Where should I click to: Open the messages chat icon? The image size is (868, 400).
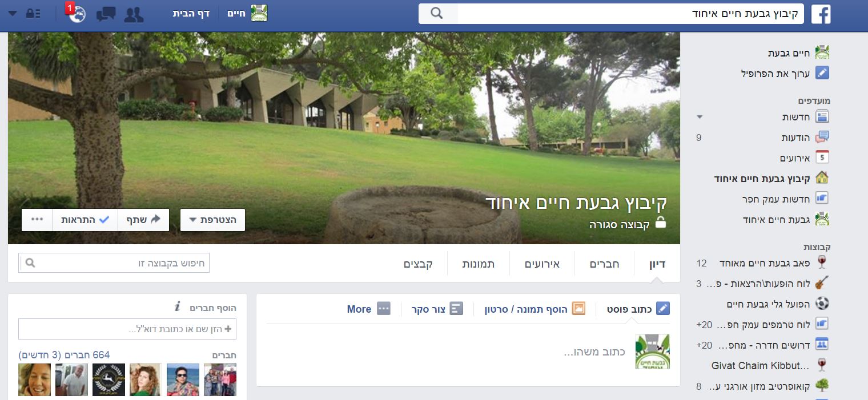click(x=106, y=14)
